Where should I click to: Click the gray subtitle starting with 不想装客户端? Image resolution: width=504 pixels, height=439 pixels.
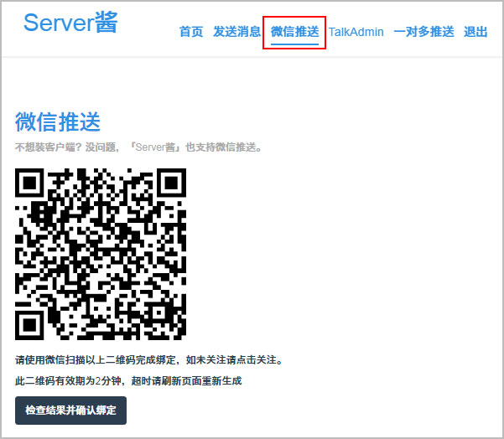click(138, 147)
